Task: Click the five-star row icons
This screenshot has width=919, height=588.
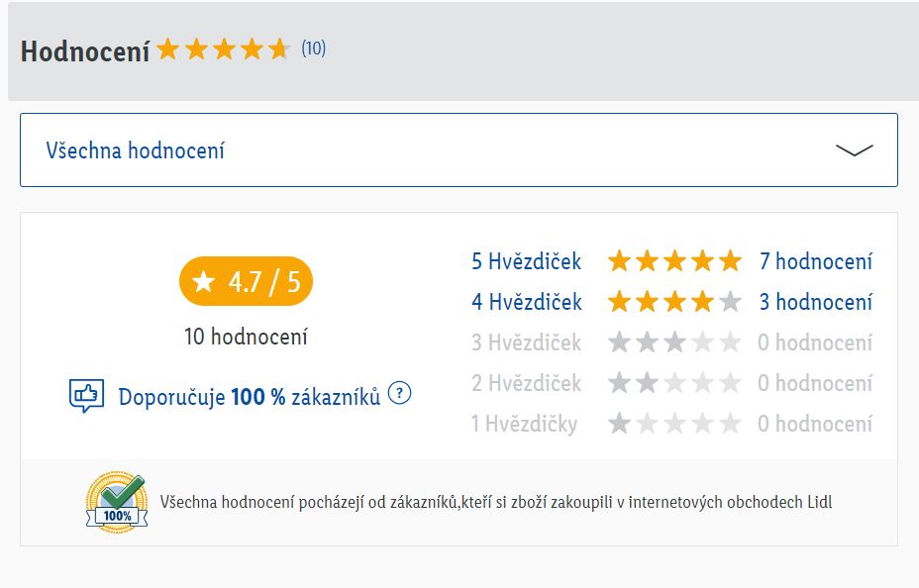Action: click(x=674, y=261)
